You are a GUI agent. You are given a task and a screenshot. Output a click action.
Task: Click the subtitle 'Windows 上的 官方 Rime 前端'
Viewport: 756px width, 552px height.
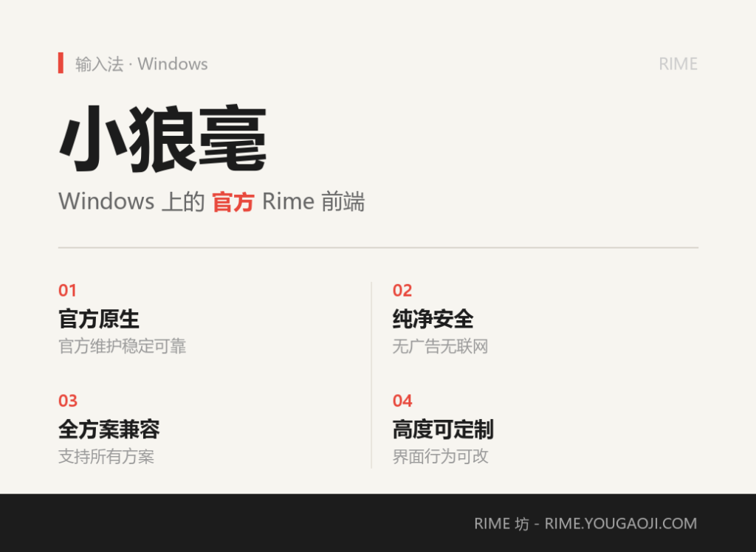pos(212,201)
